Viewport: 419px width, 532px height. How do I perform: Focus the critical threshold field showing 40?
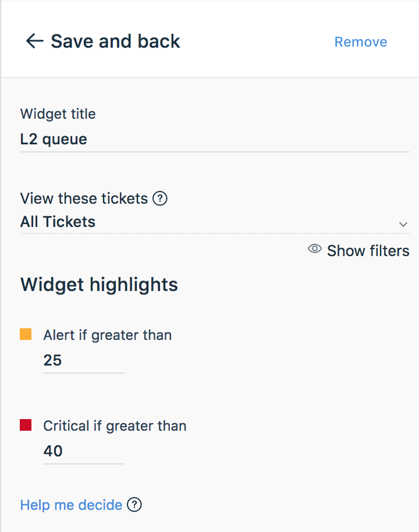pos(84,452)
